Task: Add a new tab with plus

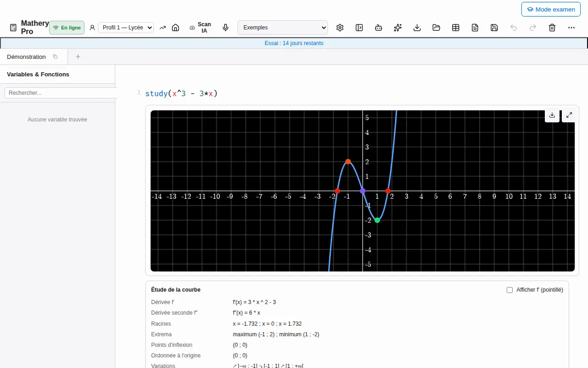Action: point(78,57)
